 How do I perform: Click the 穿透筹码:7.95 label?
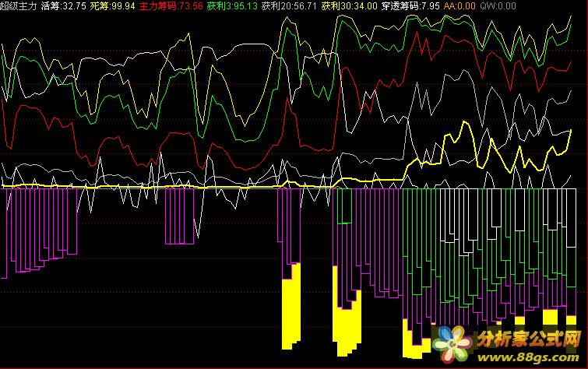tap(410, 6)
